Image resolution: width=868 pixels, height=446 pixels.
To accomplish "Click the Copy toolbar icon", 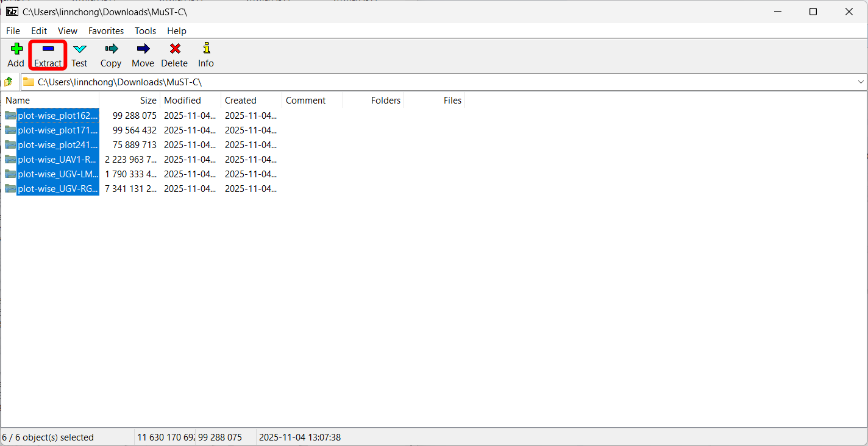I will pos(111,49).
